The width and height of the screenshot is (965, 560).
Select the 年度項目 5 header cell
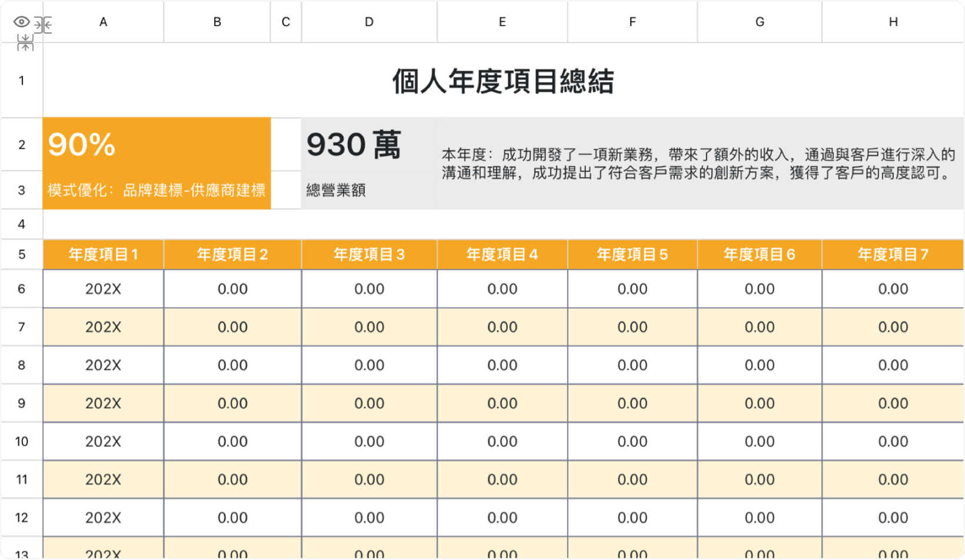pos(633,255)
